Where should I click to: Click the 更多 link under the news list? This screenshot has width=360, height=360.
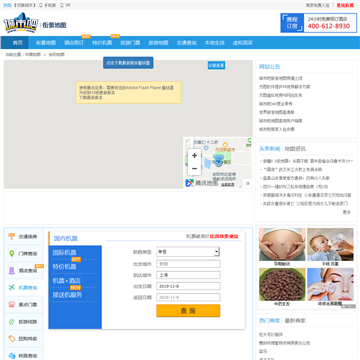coord(347,212)
